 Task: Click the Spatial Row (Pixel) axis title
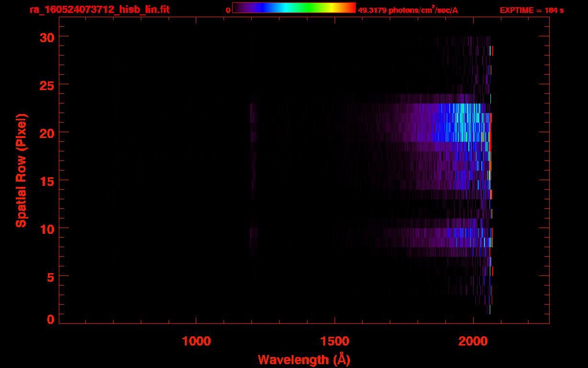click(x=21, y=170)
